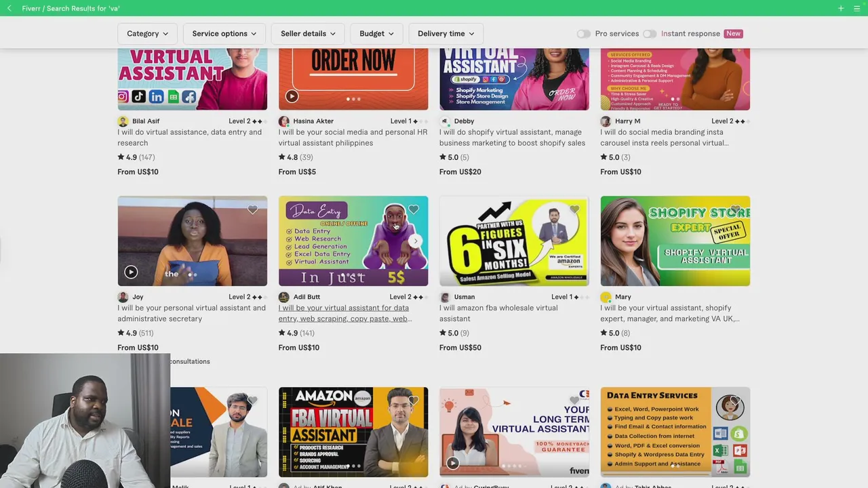
Task: Expand the Budget filter
Action: click(376, 33)
